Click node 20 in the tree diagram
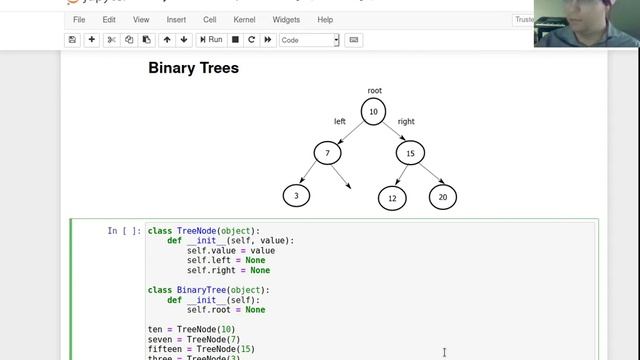Screen dimensions: 640x360 (443, 197)
